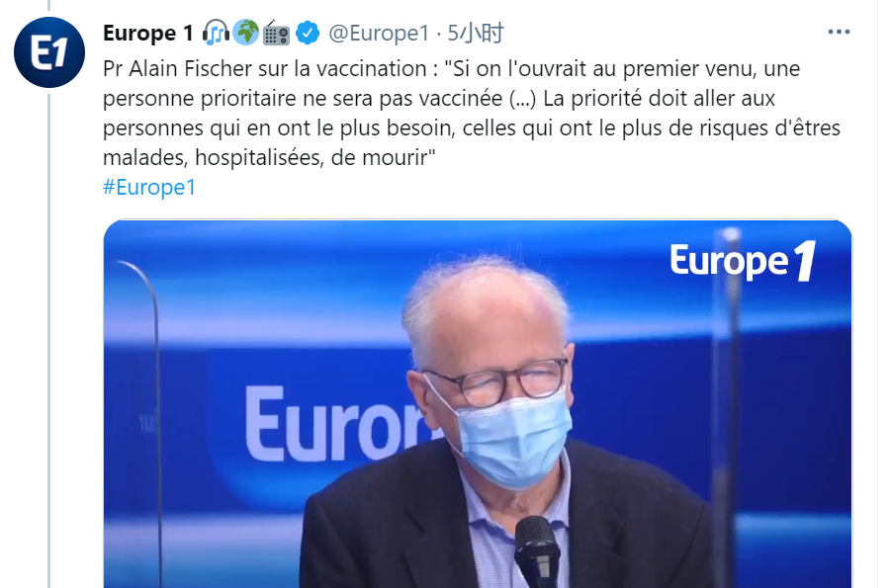Click the globe emoji in the account name
Screen dimensions: 892x588
(246, 33)
